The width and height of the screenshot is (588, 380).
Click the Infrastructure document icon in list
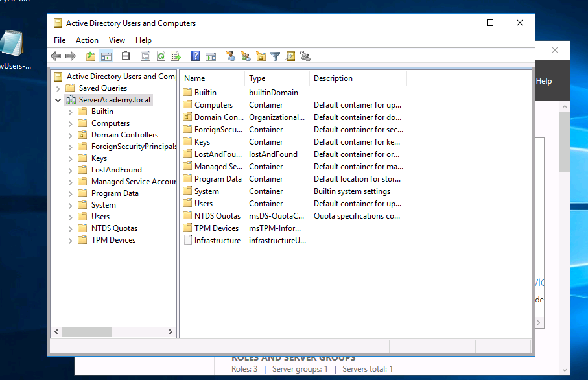187,240
